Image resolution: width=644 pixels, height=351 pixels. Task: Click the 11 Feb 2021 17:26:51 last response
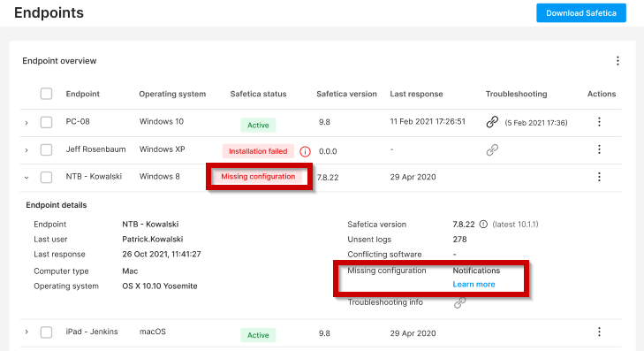pos(428,122)
